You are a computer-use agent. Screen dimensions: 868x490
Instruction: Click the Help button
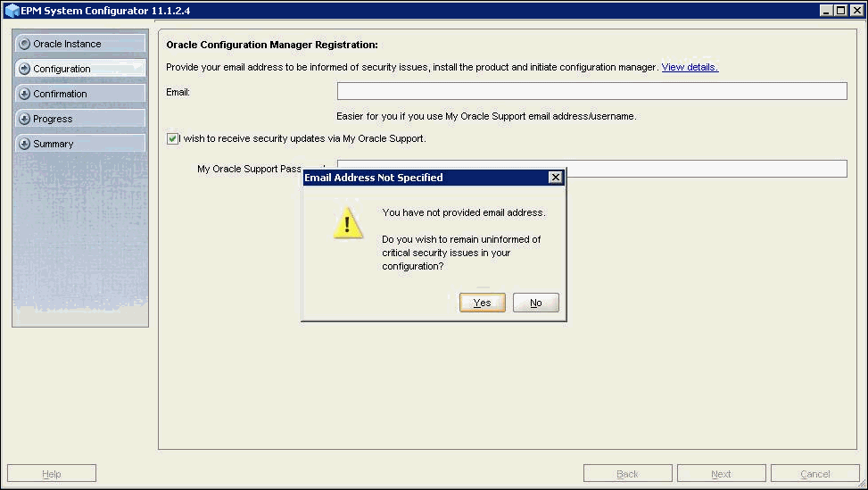52,473
